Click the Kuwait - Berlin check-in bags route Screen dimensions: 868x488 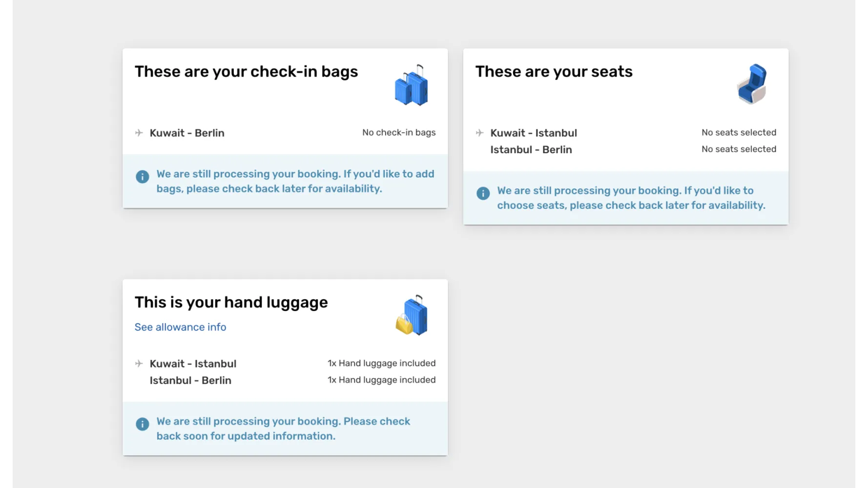tap(187, 133)
